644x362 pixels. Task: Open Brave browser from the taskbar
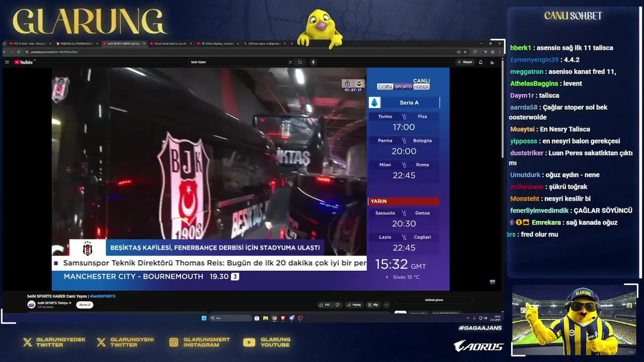pyautogui.click(x=283, y=318)
